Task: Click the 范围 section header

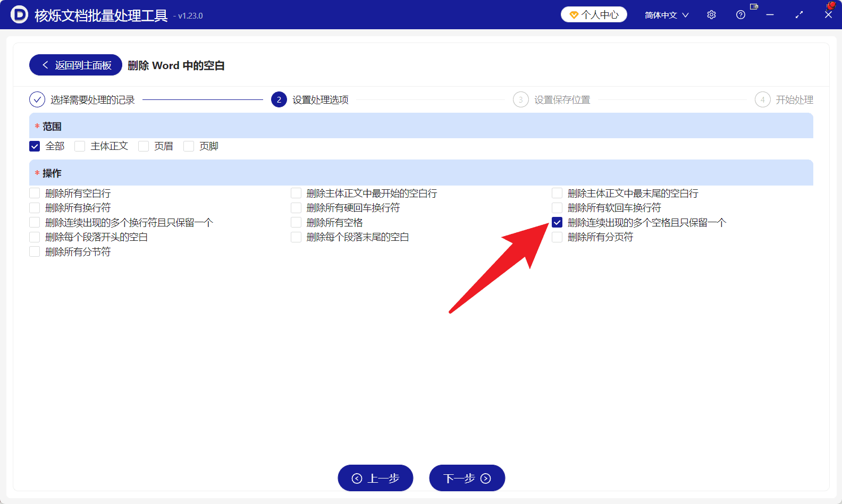Action: (x=421, y=126)
